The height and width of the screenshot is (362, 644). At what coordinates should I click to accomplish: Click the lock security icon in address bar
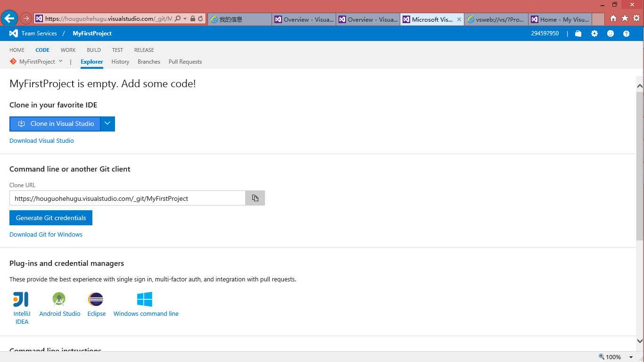click(x=192, y=19)
